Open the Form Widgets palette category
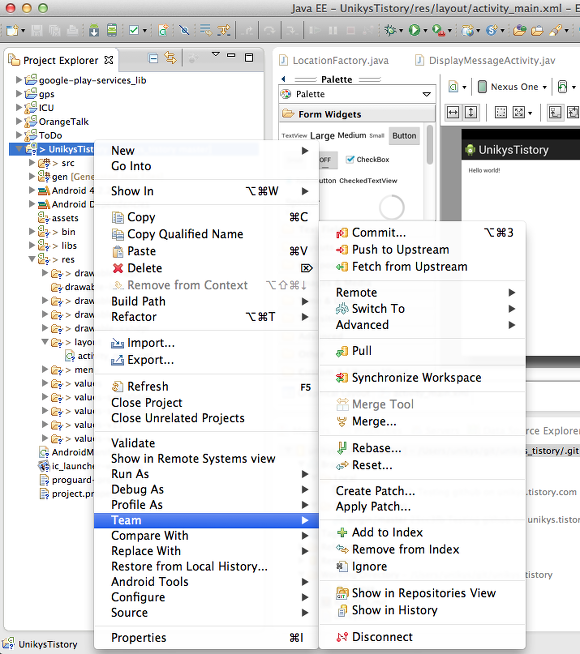Viewport: 580px width, 654px height. point(357,114)
